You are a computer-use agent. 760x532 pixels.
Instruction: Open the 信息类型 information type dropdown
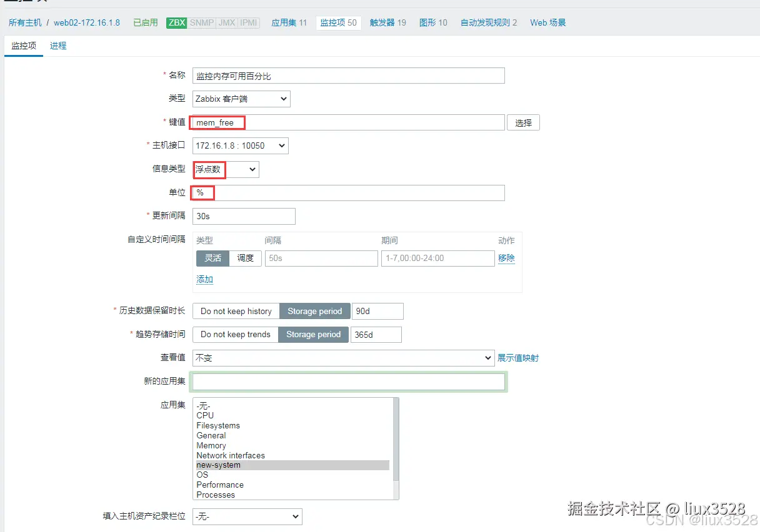click(226, 169)
